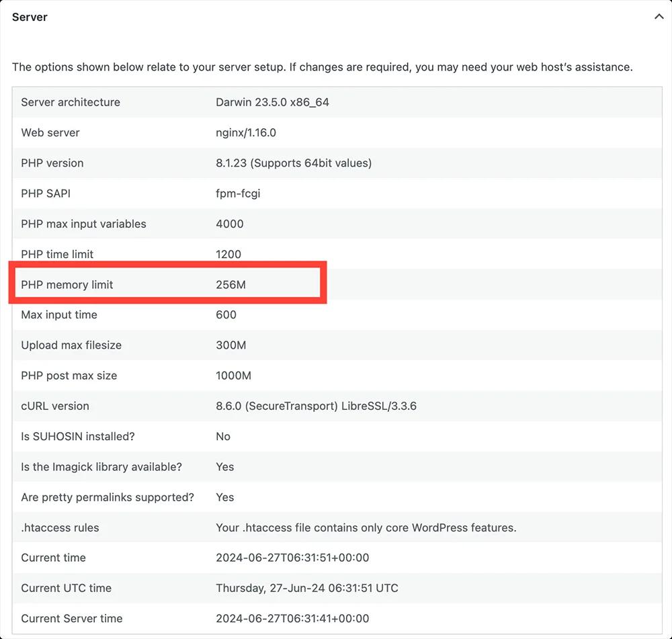Select the 'Web server' label
672x639 pixels.
pos(50,133)
